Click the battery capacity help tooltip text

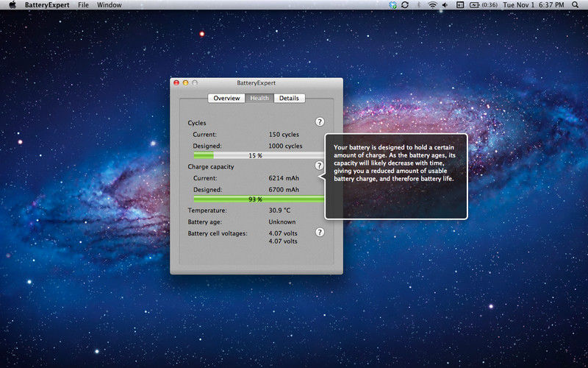(x=395, y=163)
